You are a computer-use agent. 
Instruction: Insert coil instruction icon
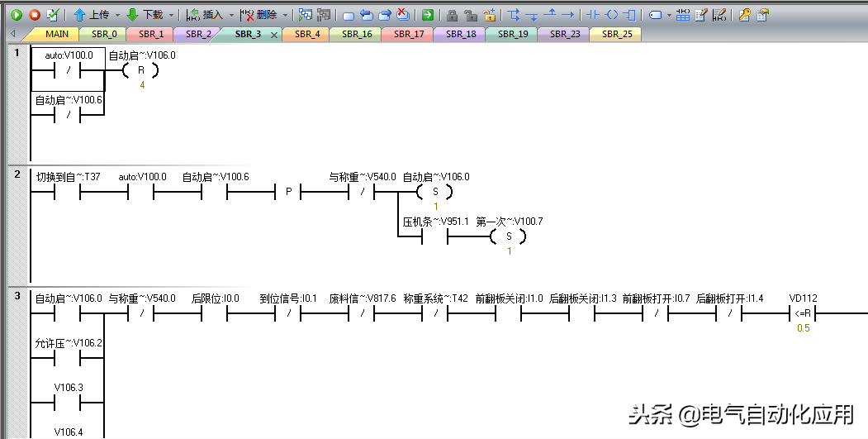(x=611, y=15)
